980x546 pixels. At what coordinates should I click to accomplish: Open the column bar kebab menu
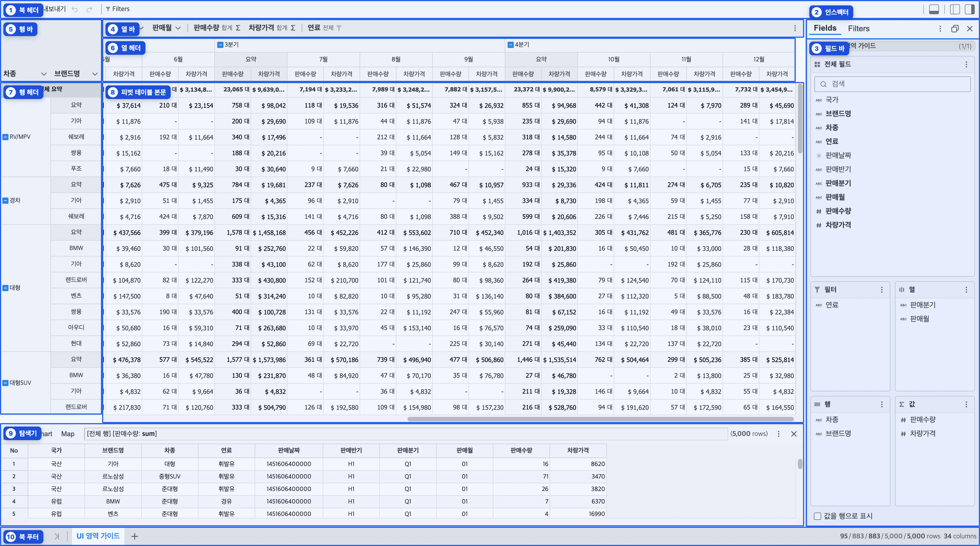point(795,28)
